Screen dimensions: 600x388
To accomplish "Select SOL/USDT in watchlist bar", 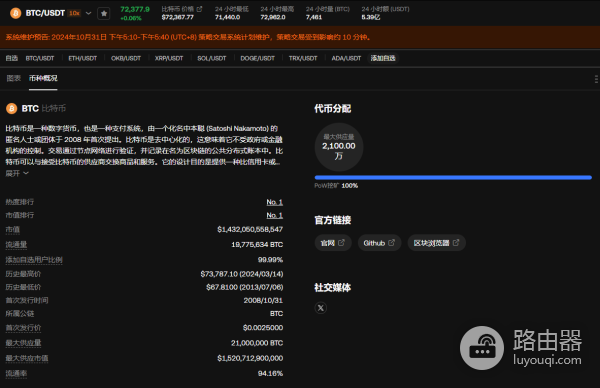I will point(212,58).
